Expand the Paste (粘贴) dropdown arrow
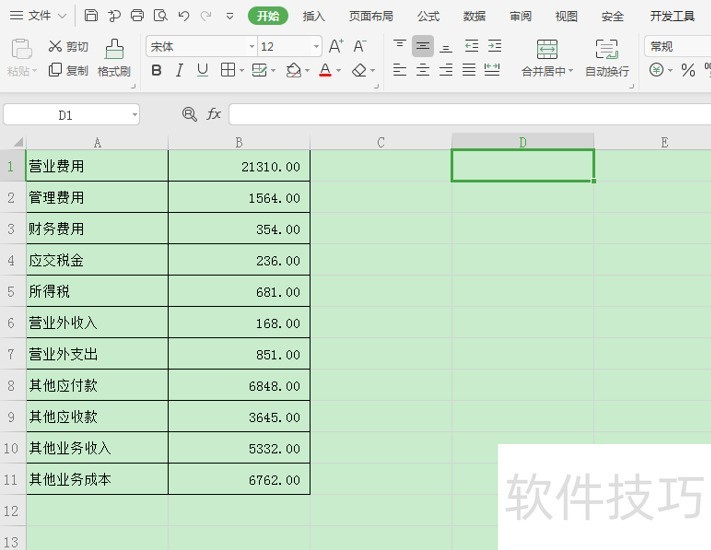 pos(34,71)
